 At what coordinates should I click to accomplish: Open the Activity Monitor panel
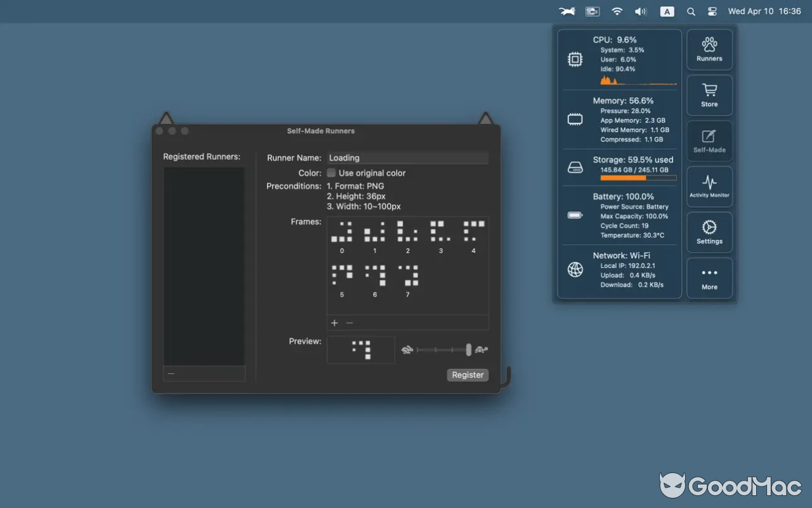pos(709,186)
